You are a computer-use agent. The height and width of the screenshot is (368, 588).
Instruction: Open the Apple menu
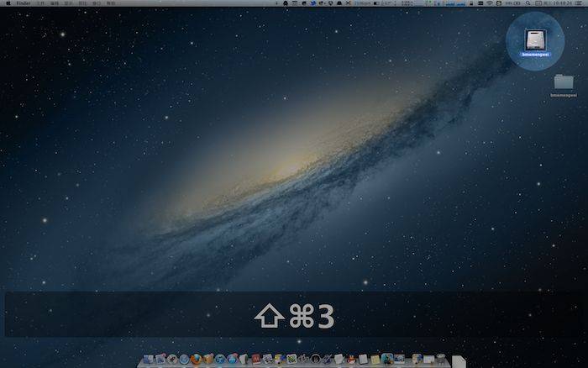pos(7,4)
